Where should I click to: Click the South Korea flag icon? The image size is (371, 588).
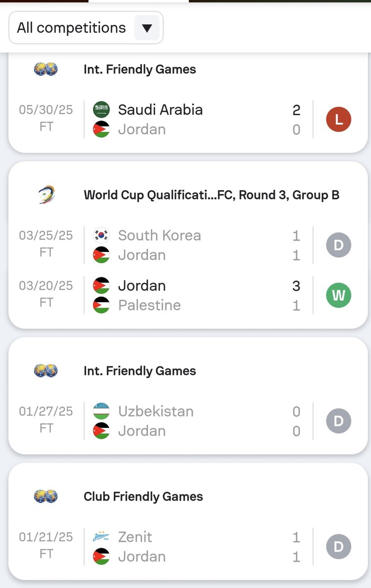coord(101,235)
